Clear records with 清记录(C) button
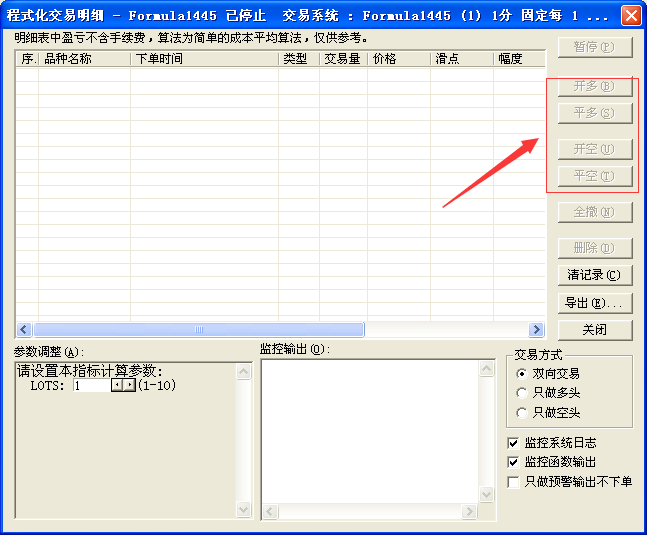 [595, 275]
